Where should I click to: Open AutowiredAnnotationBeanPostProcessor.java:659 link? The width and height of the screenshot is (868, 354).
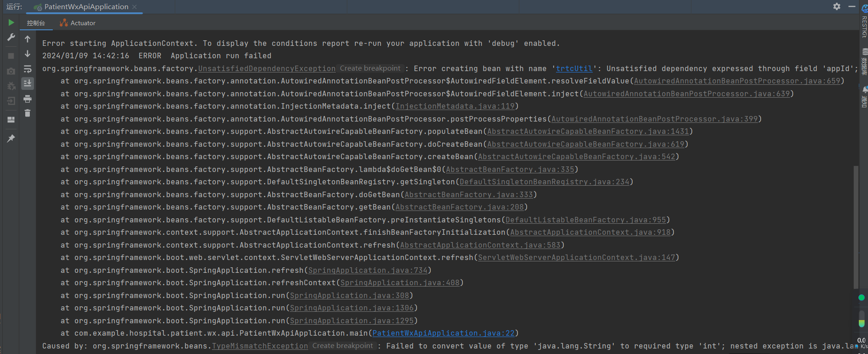click(737, 81)
